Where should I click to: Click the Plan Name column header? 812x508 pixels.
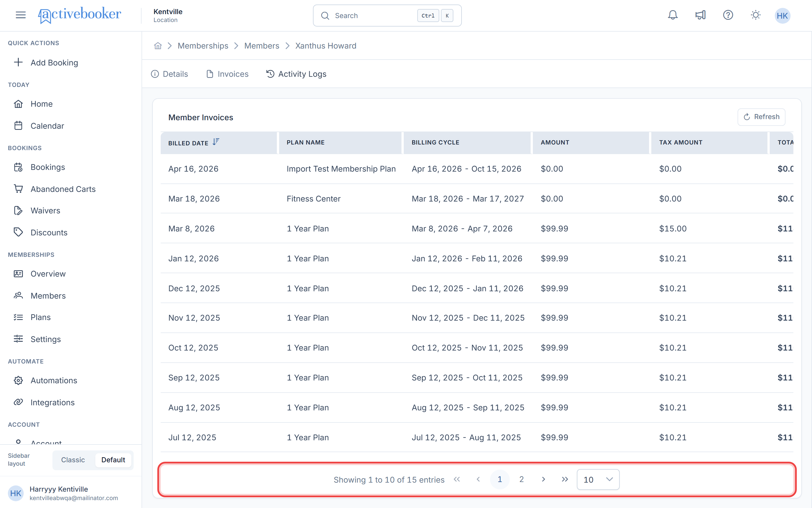pyautogui.click(x=340, y=143)
